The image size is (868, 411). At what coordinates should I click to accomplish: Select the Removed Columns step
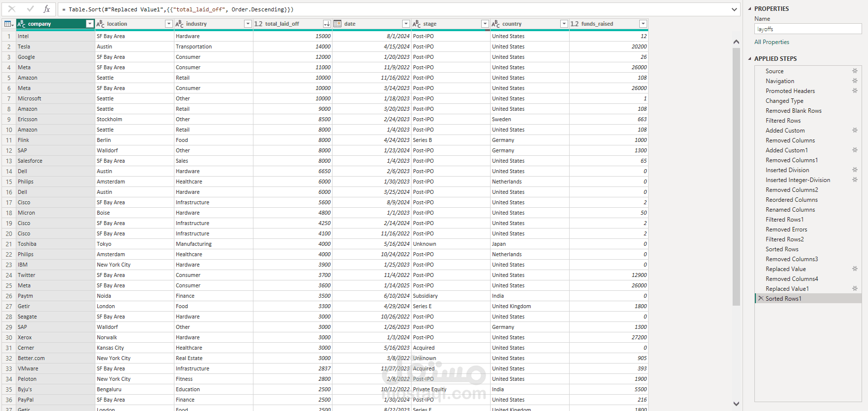click(790, 140)
